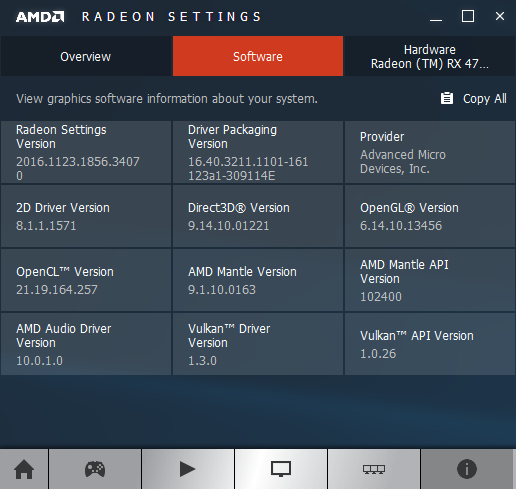Screen dimensions: 516x489
Task: Click the value 1.0.26
Action: 378,354
